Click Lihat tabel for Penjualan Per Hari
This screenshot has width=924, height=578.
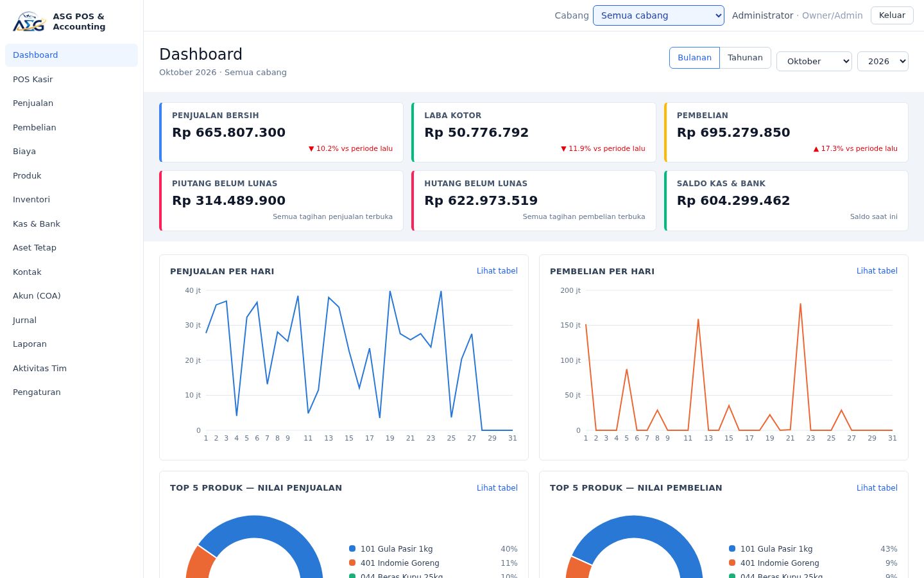[497, 271]
